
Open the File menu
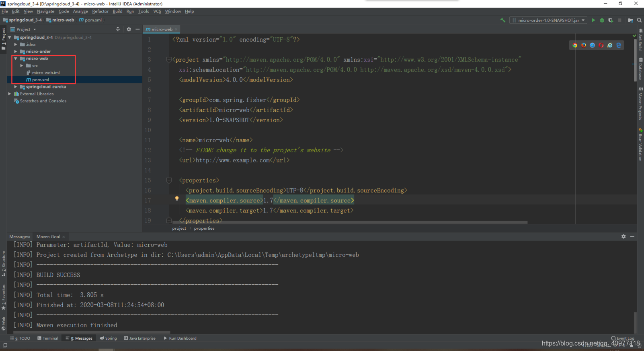5,11
